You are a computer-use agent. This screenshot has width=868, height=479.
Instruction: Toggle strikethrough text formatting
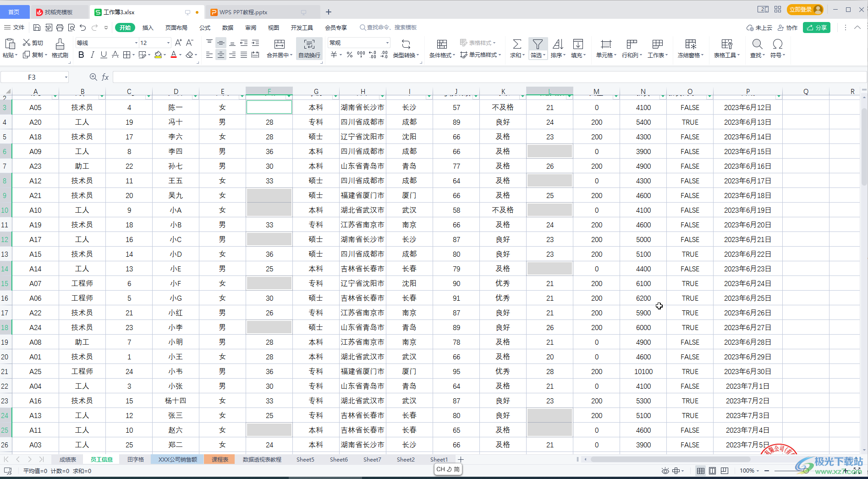coord(115,55)
